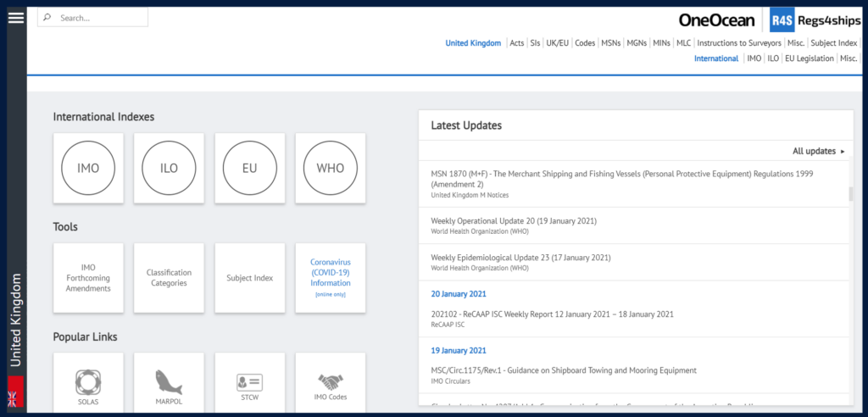Open Misc. in United Kingdom row
This screenshot has height=417, width=868.
[796, 42]
